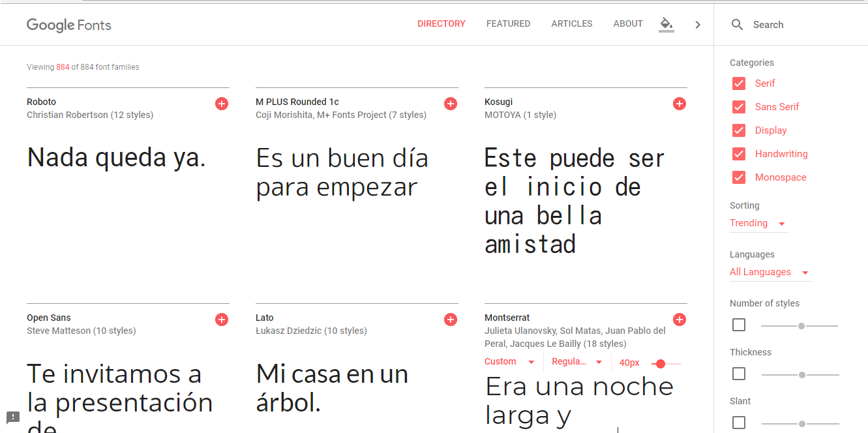This screenshot has height=433, width=868.
Task: Open the feedback icon at bottom left
Action: (13, 417)
